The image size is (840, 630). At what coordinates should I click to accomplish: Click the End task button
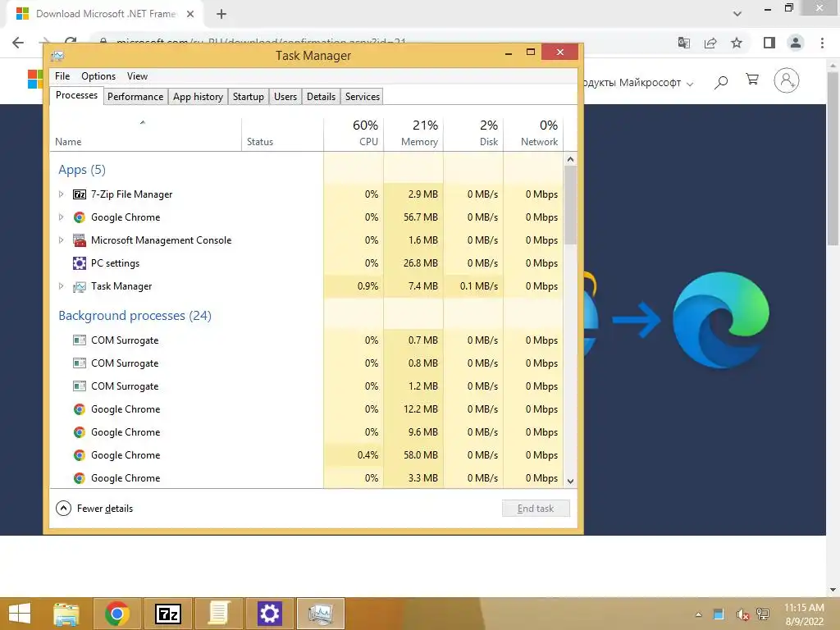[x=536, y=509]
